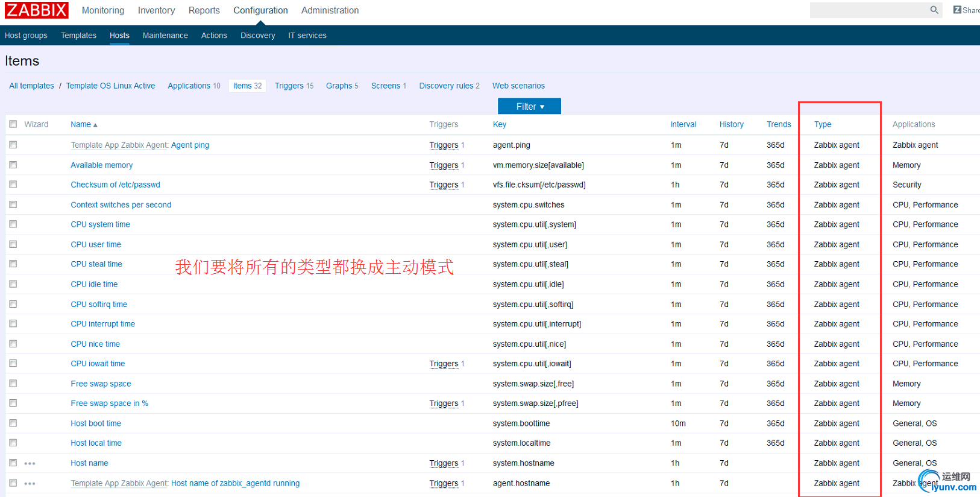
Task: Expand the Filter panel
Action: point(529,106)
